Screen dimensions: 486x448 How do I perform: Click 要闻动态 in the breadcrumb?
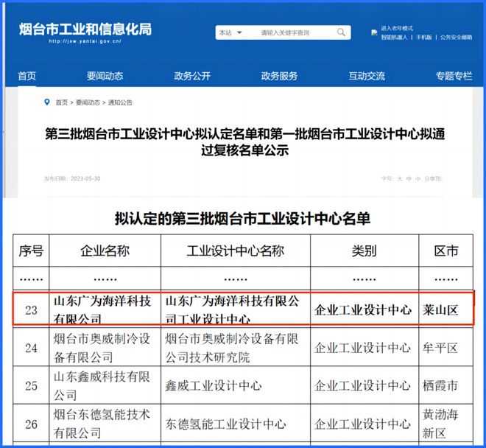[x=88, y=102]
